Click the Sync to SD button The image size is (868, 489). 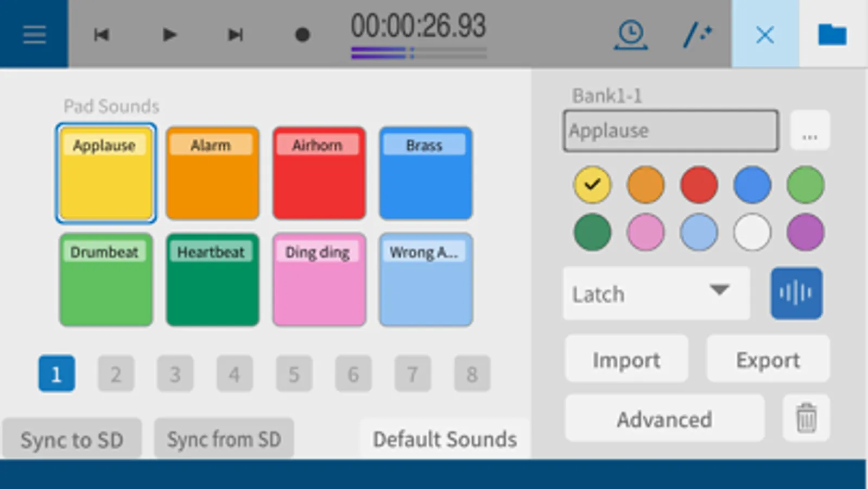72,439
